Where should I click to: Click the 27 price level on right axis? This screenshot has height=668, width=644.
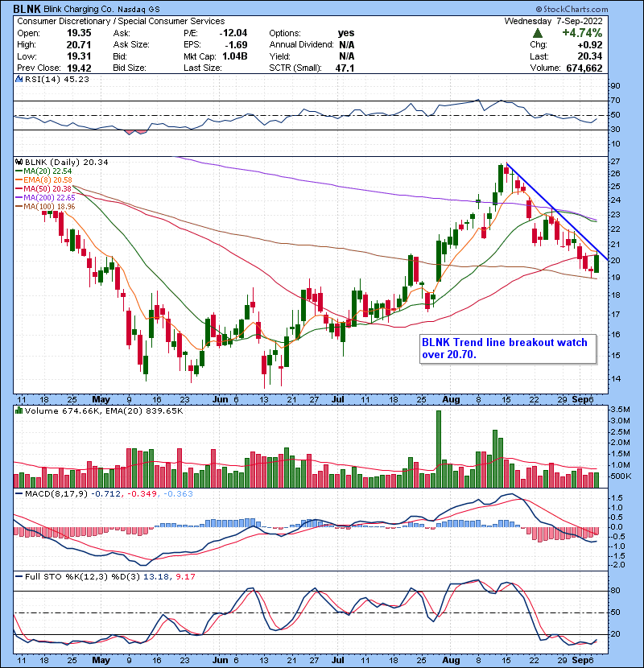tap(615, 162)
